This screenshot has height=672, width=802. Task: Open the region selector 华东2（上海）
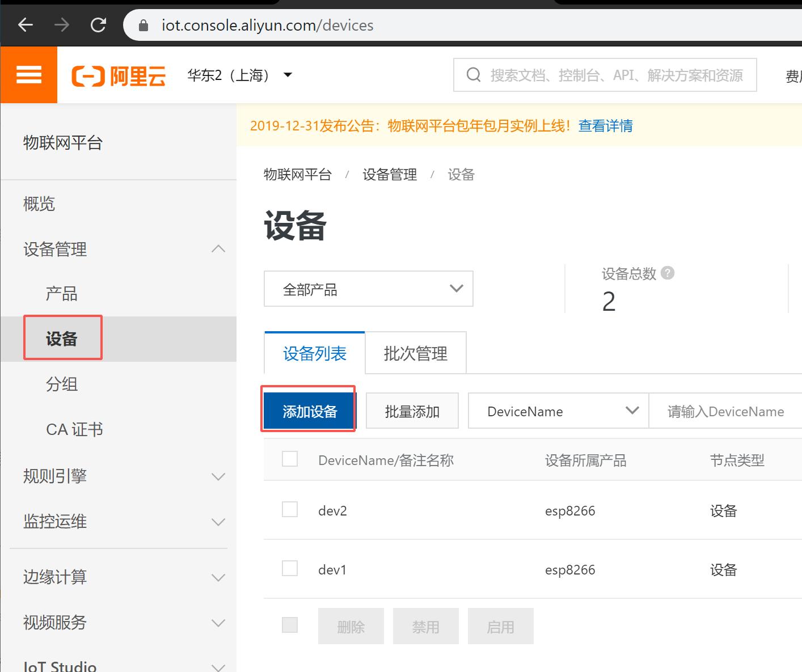[238, 75]
